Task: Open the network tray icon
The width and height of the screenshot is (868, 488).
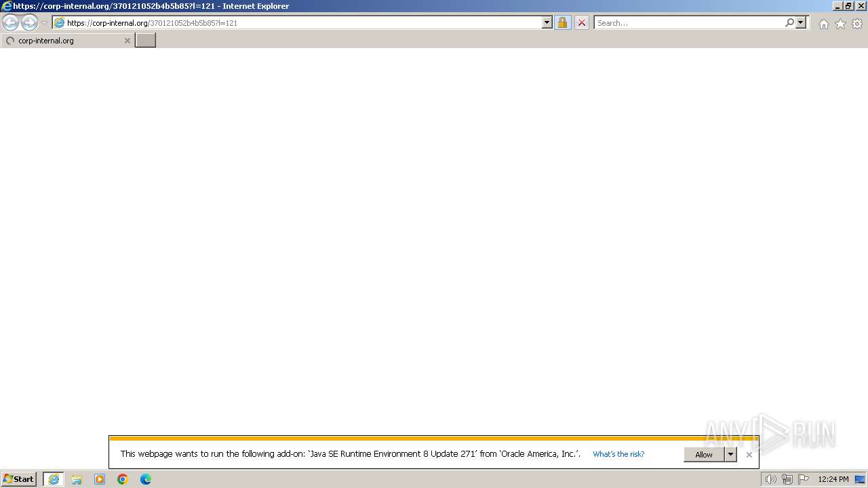Action: click(787, 479)
